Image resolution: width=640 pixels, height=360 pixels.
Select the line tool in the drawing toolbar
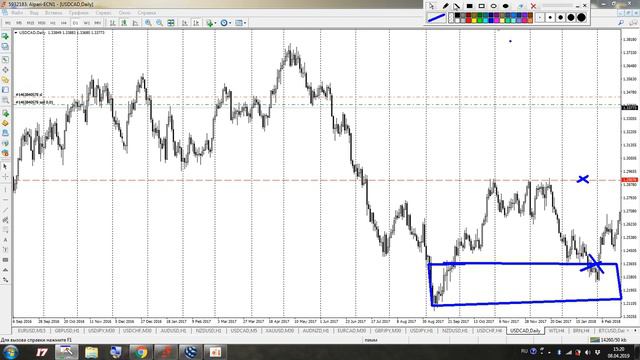pos(457,6)
